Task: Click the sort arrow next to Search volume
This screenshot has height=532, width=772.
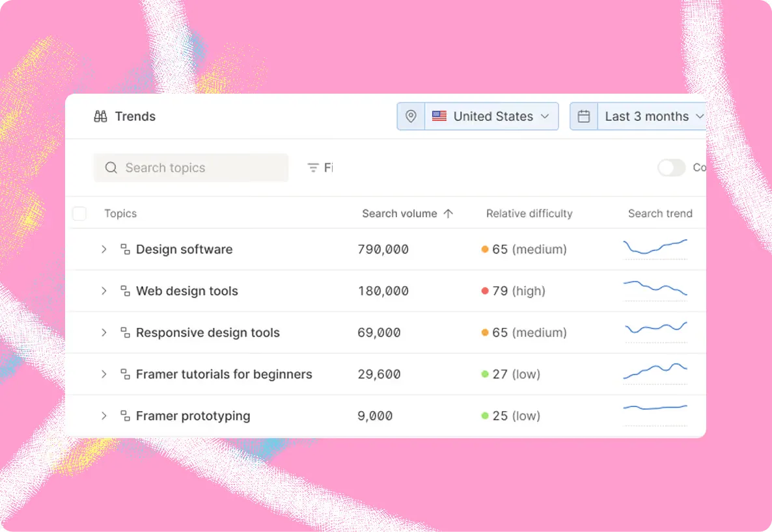Action: 448,213
